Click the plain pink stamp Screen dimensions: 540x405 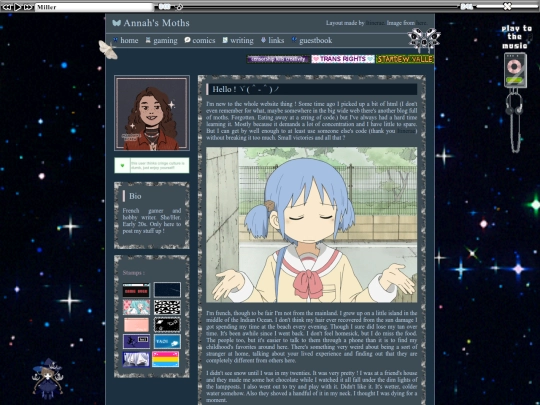pos(136,325)
